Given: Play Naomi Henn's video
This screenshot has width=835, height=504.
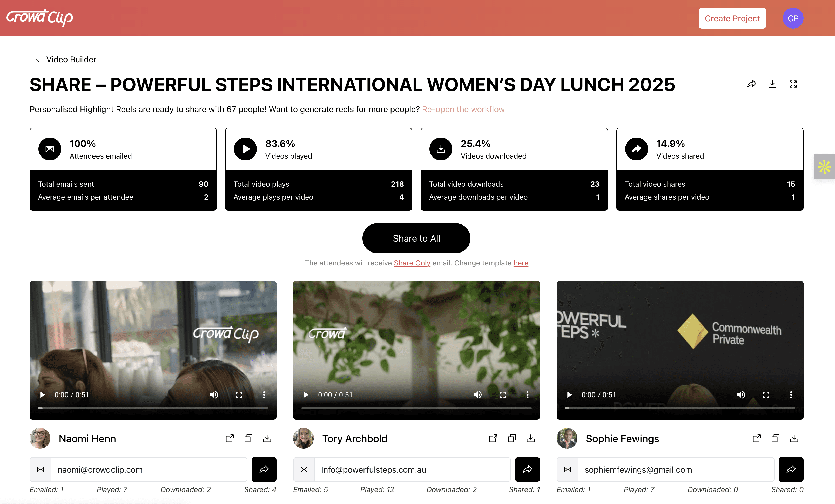Looking at the screenshot, I should coord(42,394).
